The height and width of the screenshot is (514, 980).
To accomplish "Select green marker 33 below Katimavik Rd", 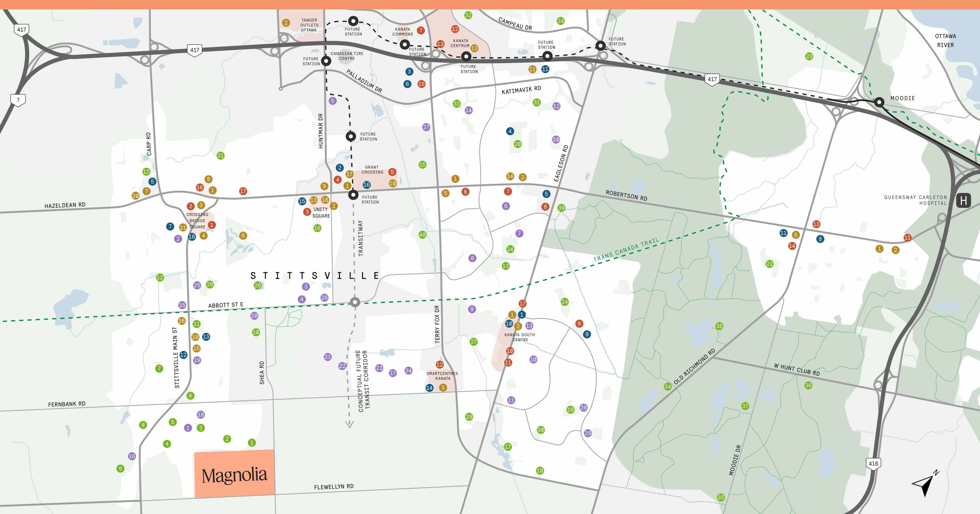I will pos(457,103).
